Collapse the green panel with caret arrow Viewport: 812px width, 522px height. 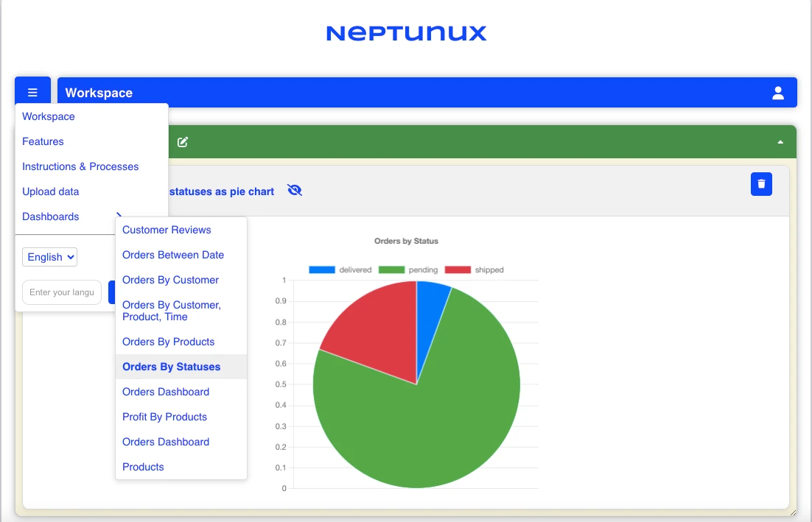(x=780, y=142)
